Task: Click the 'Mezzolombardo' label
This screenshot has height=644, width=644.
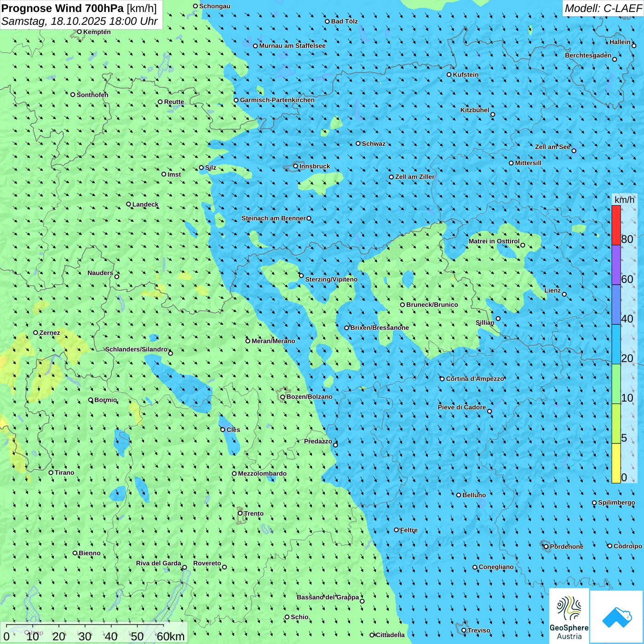Action: pyautogui.click(x=262, y=473)
